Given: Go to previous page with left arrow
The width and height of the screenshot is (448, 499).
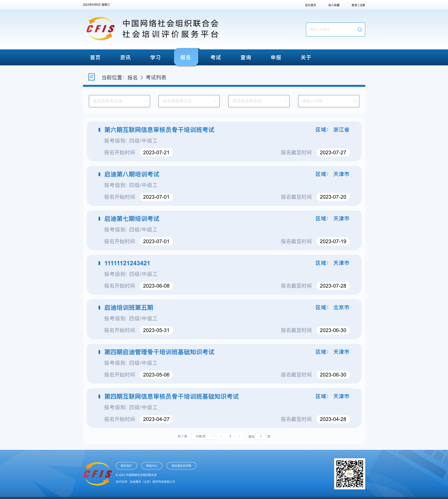Looking at the screenshot, I should point(221,436).
